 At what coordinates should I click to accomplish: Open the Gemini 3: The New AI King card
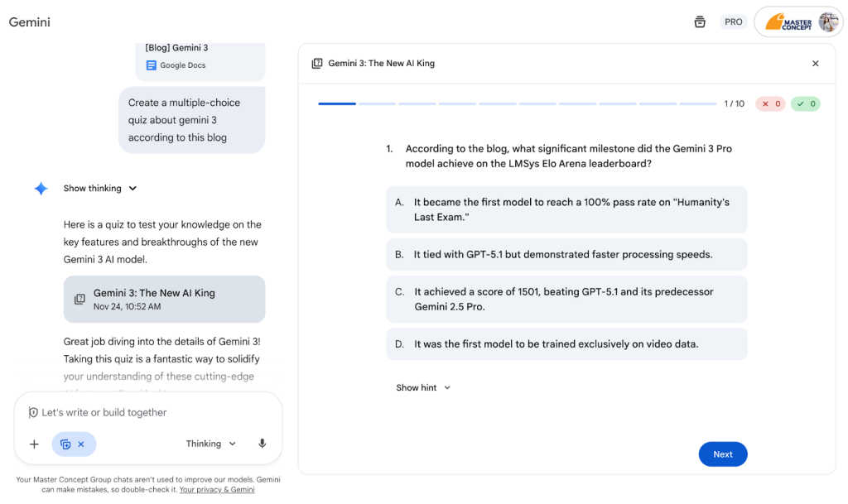(x=165, y=300)
